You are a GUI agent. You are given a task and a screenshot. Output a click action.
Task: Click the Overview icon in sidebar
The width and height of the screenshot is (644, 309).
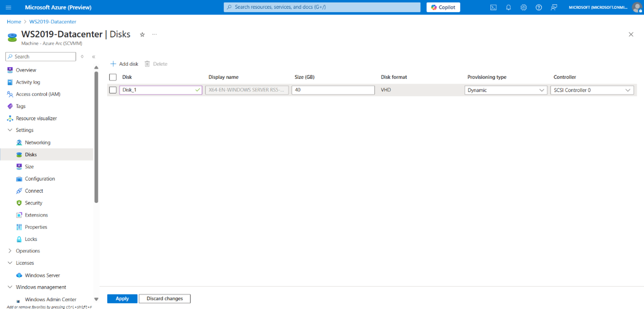tap(10, 70)
